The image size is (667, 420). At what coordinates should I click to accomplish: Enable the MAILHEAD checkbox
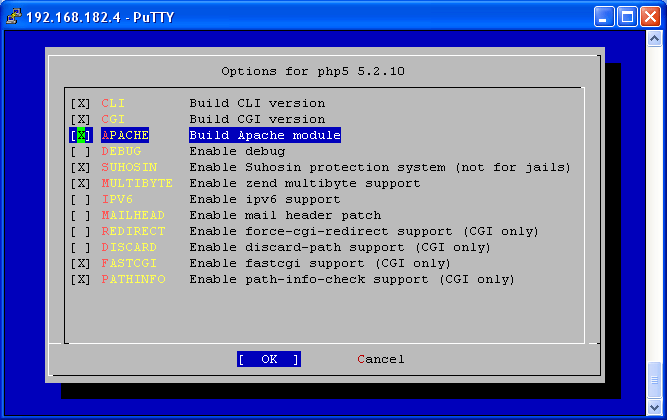point(80,215)
